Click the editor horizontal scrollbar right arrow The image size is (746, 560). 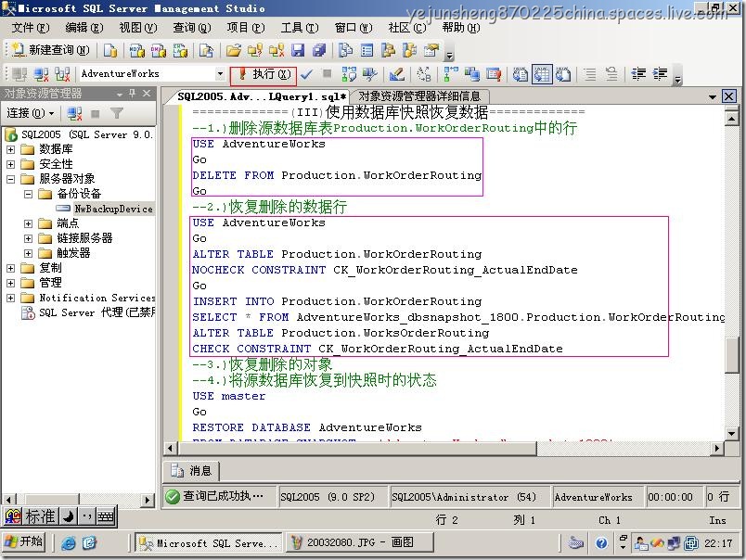coord(718,448)
